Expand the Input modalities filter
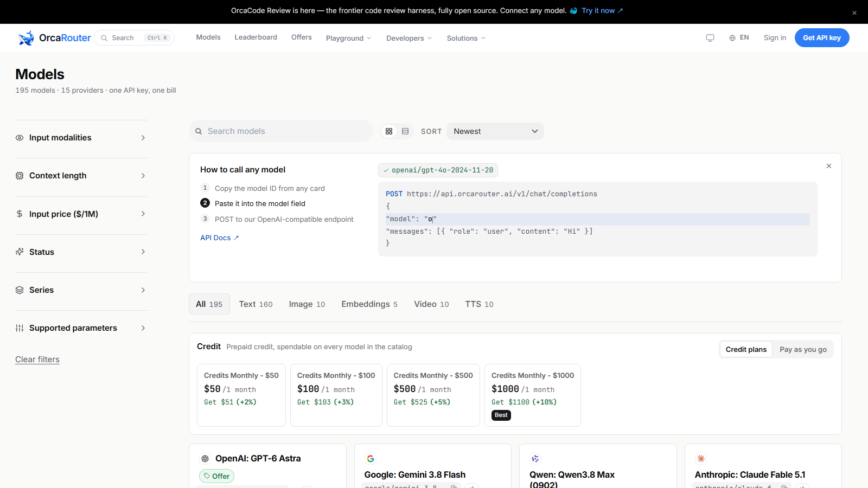 [x=81, y=138]
